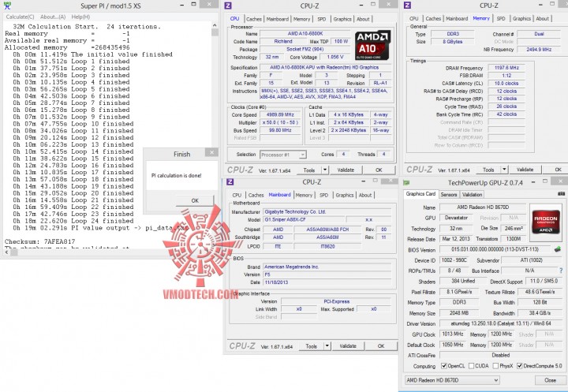Image resolution: width=568 pixels, height=392 pixels.
Task: Click the Super PI title bar icon
Action: click(x=7, y=5)
